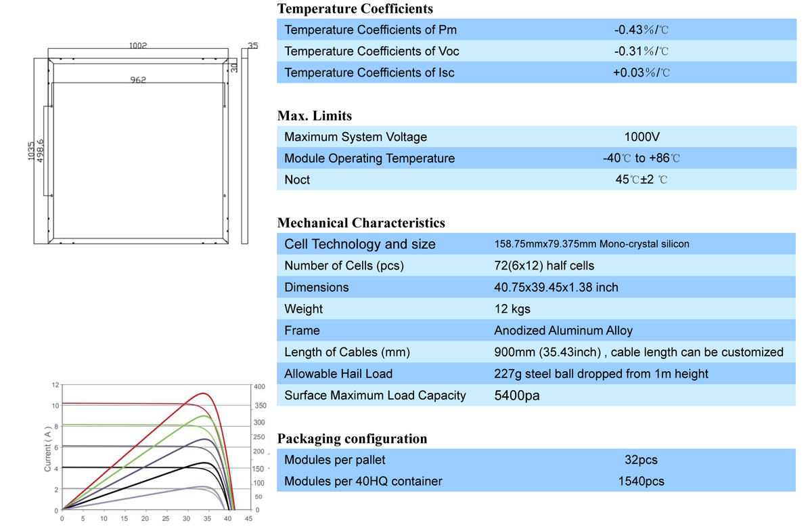Click the '5400pa' value
This screenshot has height=531, width=812.
click(517, 396)
